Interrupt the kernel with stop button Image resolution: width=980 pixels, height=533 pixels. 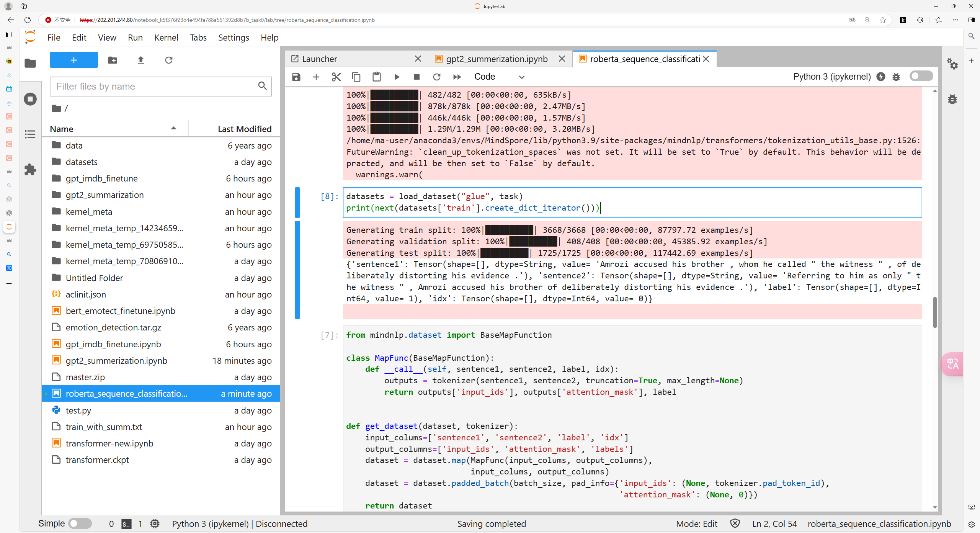[x=417, y=77]
